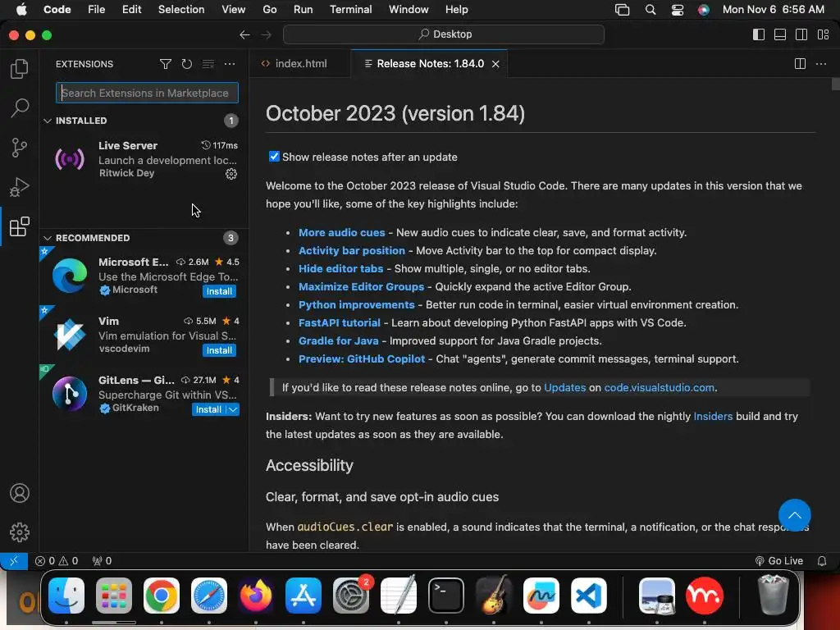Open the Vim extension entry
This screenshot has height=630, width=840.
pos(144,335)
